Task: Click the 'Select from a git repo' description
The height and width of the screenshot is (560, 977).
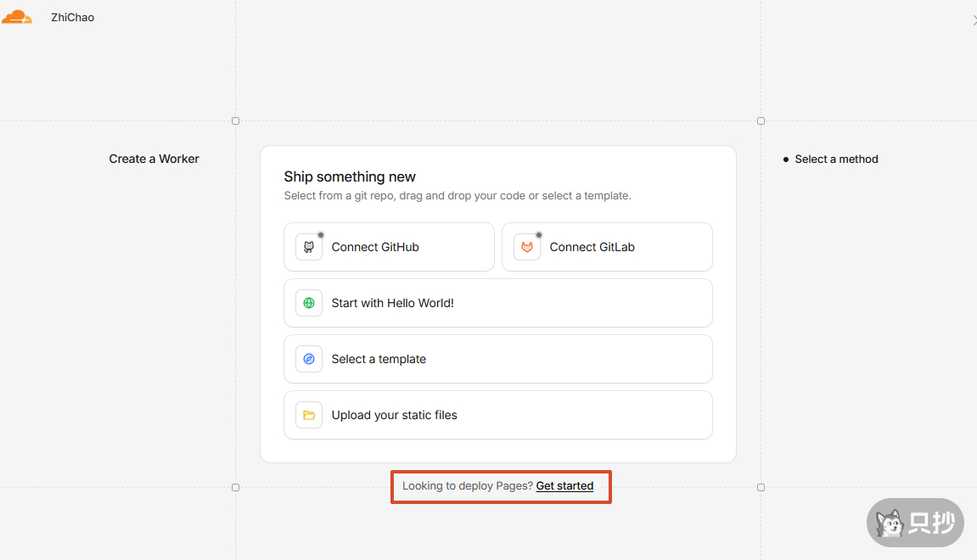Action: point(458,196)
